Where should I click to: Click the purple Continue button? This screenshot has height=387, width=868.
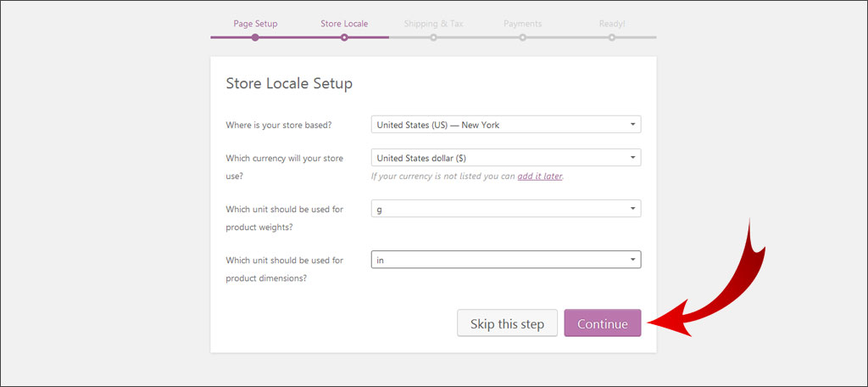pyautogui.click(x=602, y=323)
